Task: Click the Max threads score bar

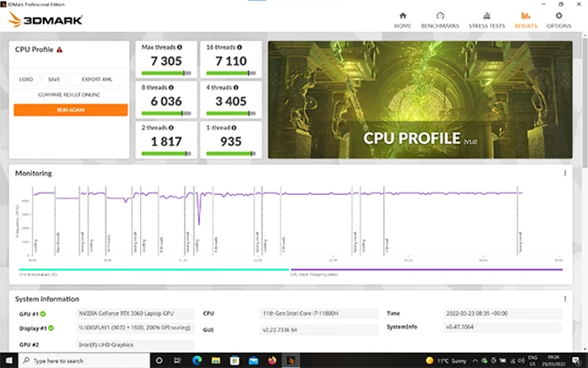Action: coord(166,73)
